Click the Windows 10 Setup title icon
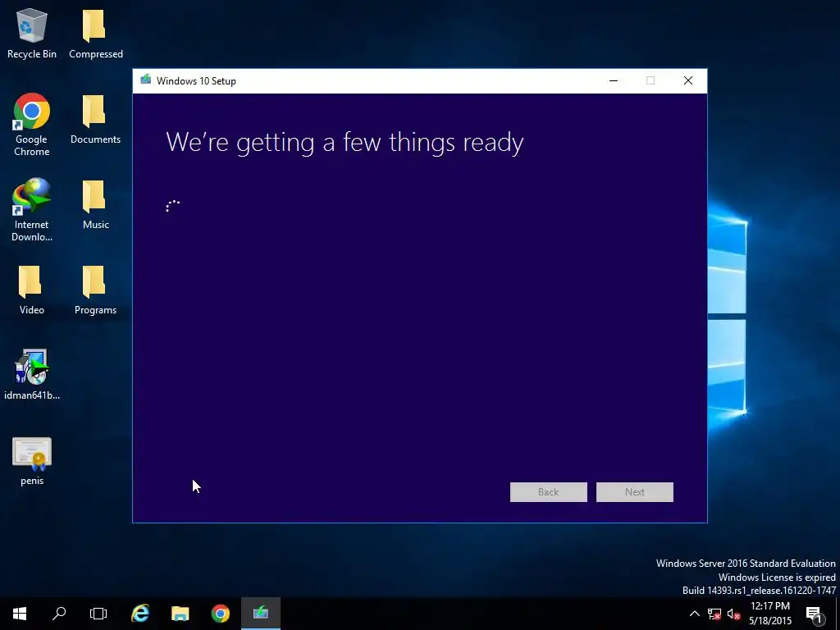Screen dimensions: 840x630 pyautogui.click(x=146, y=80)
